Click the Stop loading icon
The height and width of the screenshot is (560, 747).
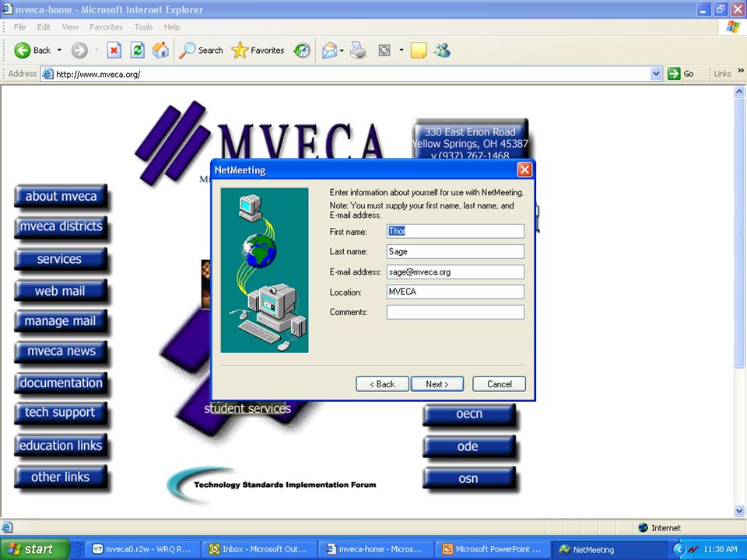click(x=114, y=50)
